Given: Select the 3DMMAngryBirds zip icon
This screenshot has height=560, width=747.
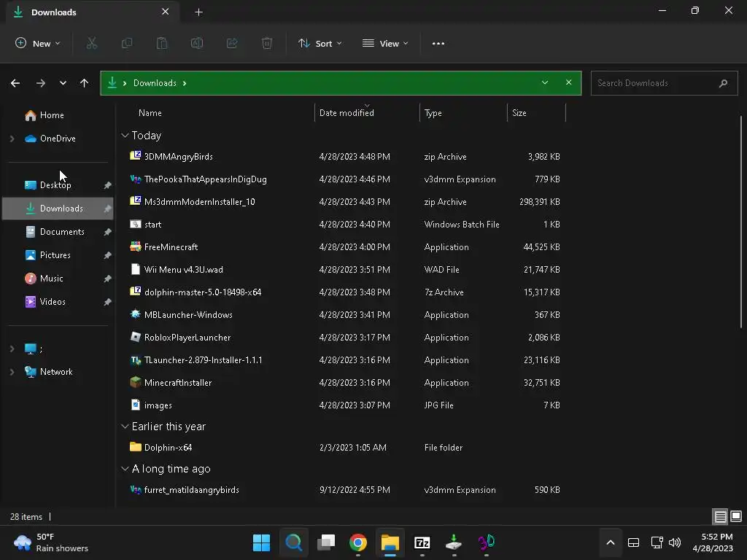Looking at the screenshot, I should (x=135, y=156).
